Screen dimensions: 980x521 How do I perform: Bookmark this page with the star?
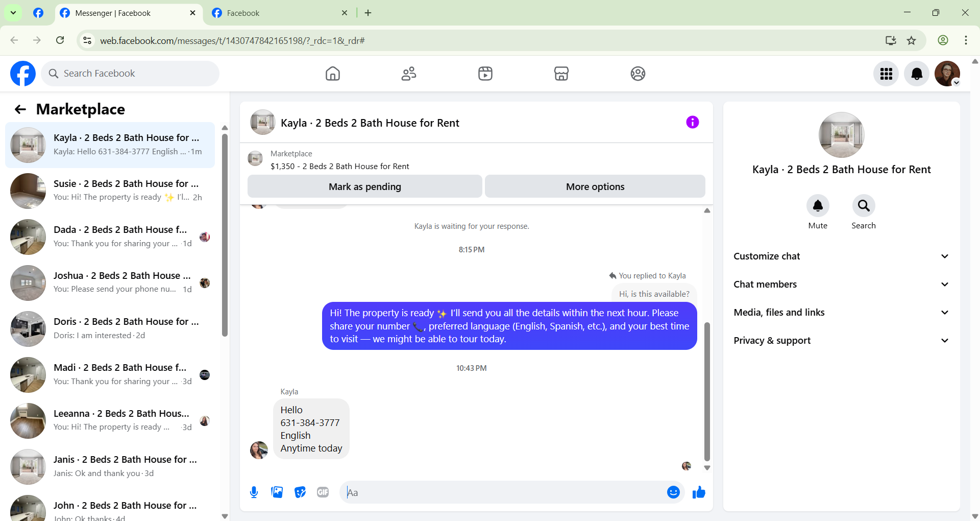[x=912, y=40]
